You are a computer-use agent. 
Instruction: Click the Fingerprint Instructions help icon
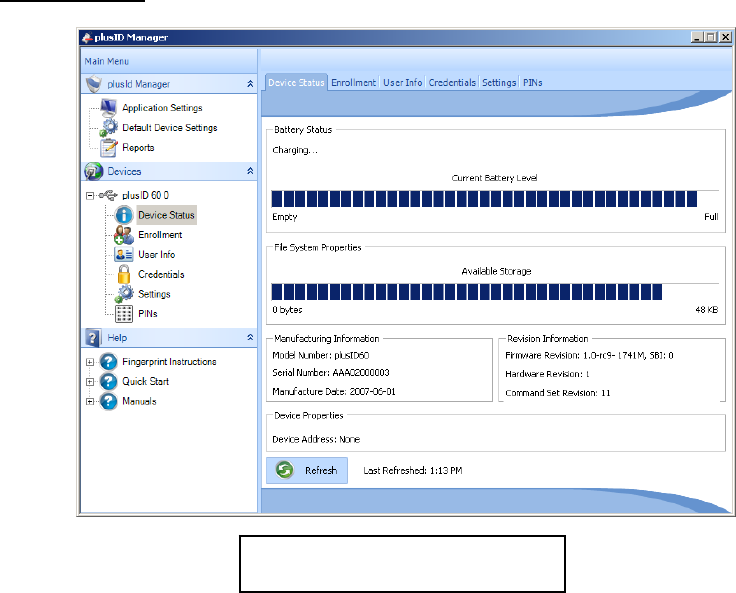click(108, 362)
